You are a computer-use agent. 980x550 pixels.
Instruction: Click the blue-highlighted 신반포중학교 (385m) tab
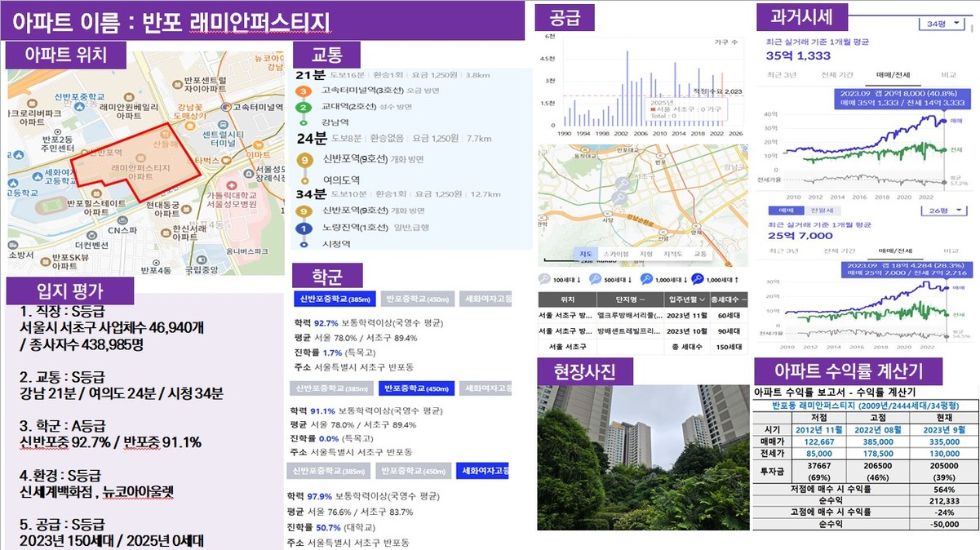335,299
